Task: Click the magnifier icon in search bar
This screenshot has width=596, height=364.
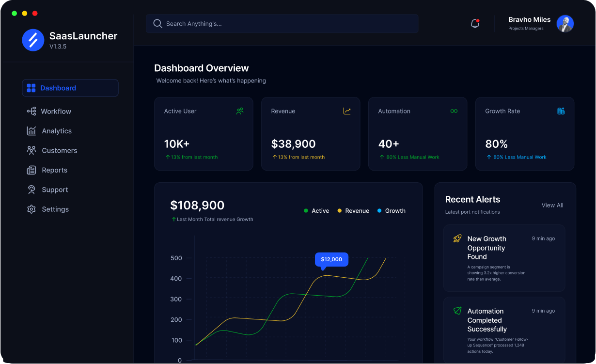Action: (157, 23)
